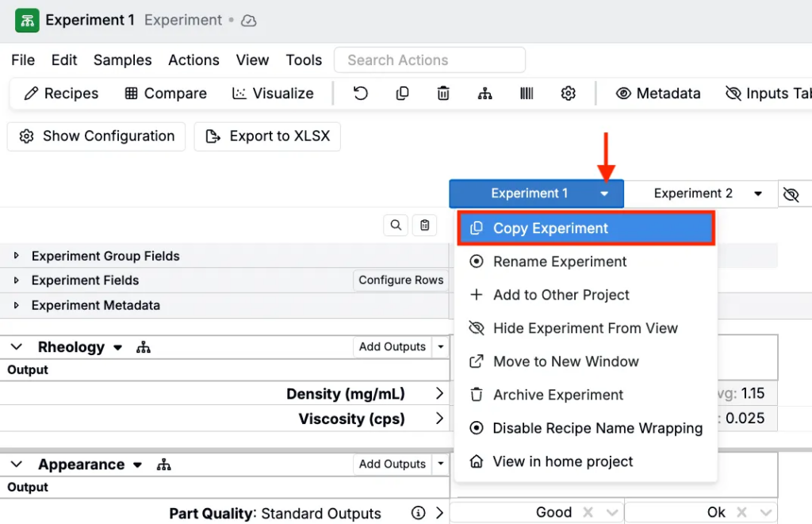The height and width of the screenshot is (524, 812).
Task: Open the settings gear icon in toolbar
Action: tap(568, 94)
